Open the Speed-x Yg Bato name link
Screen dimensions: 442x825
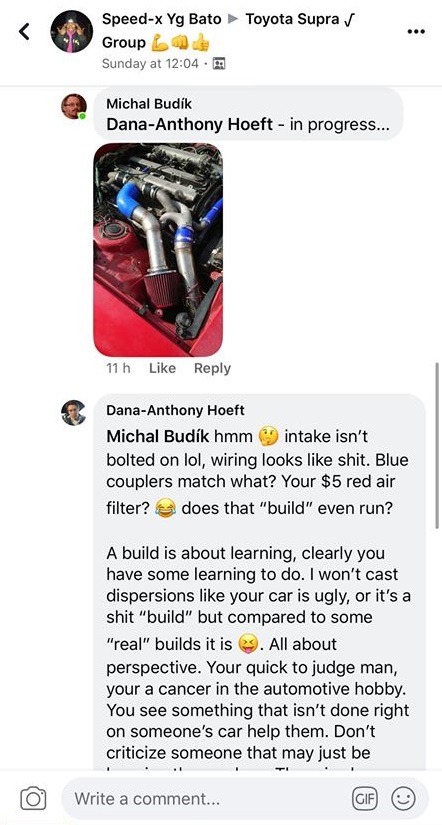[x=163, y=20]
